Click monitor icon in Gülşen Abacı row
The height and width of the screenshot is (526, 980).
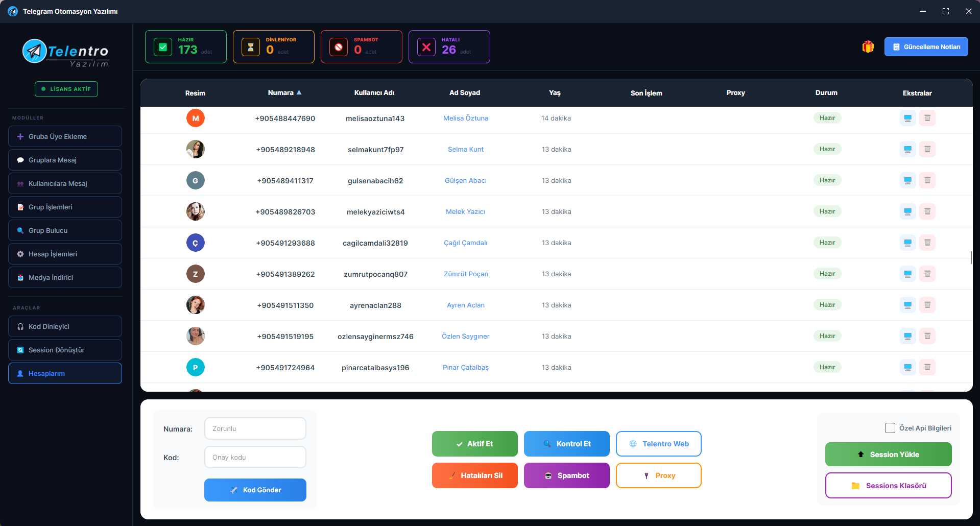[907, 181]
